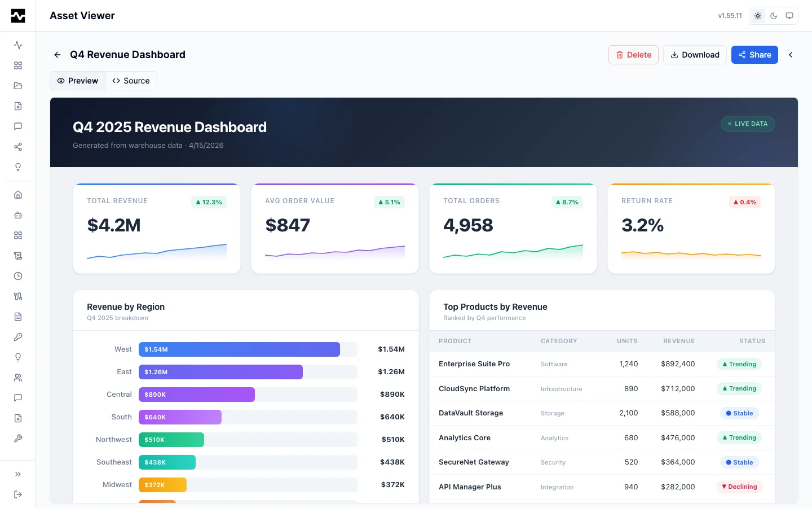Click the Share button
This screenshot has width=812, height=508.
point(754,55)
